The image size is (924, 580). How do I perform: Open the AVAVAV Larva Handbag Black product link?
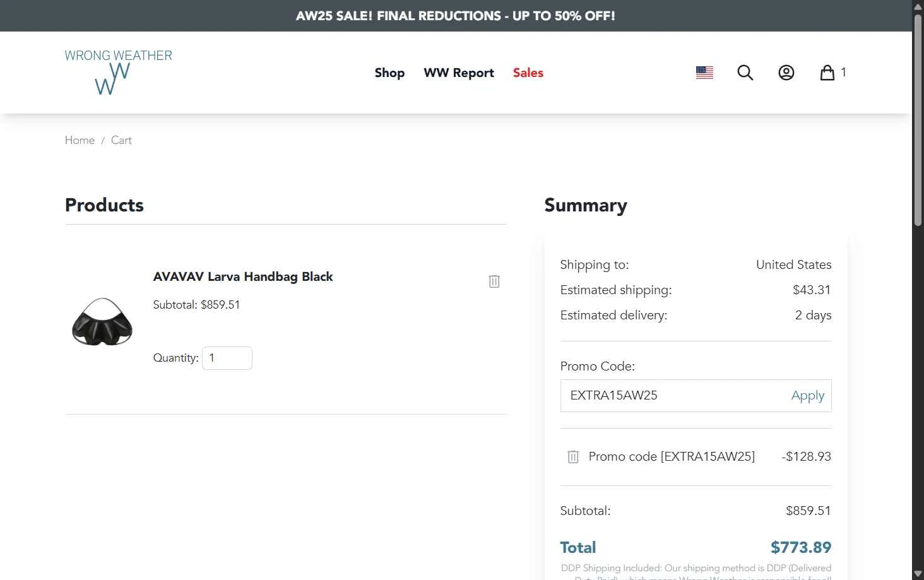tap(243, 276)
